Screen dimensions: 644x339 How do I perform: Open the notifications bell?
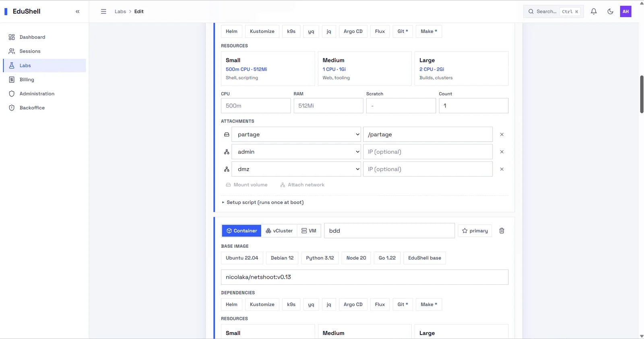[594, 12]
